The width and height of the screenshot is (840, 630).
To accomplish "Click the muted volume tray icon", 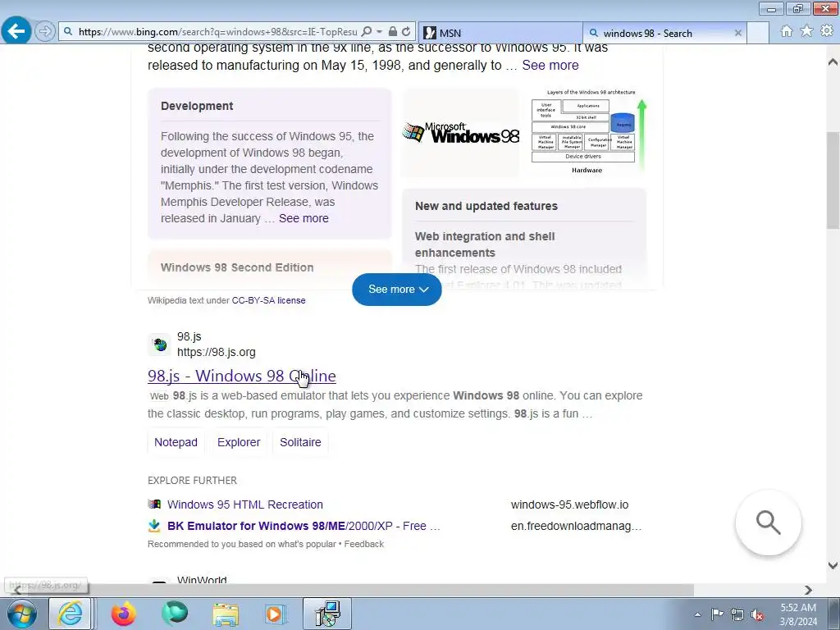I will 757,614.
